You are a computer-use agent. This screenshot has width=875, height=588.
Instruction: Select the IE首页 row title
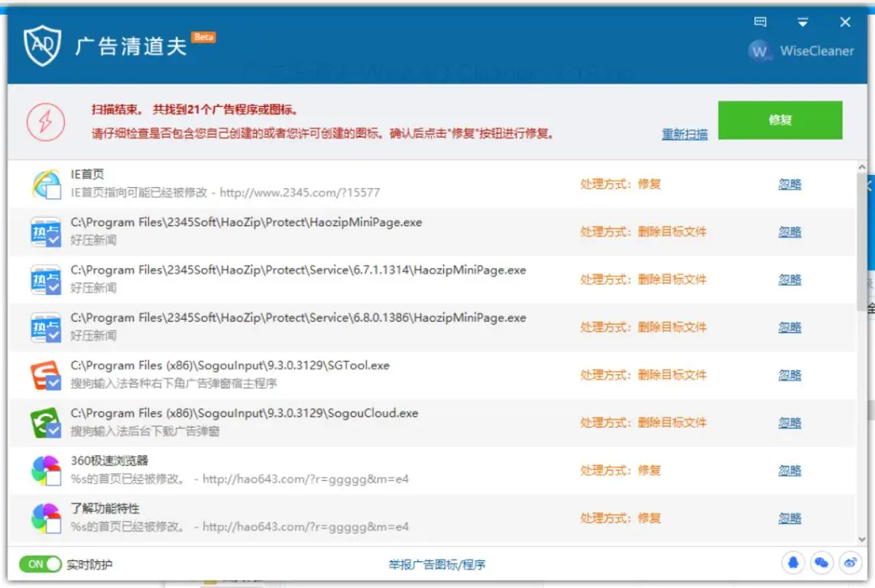click(87, 174)
